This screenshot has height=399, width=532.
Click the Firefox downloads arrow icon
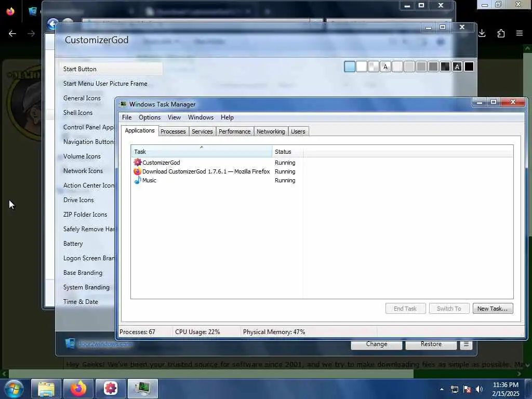[482, 33]
